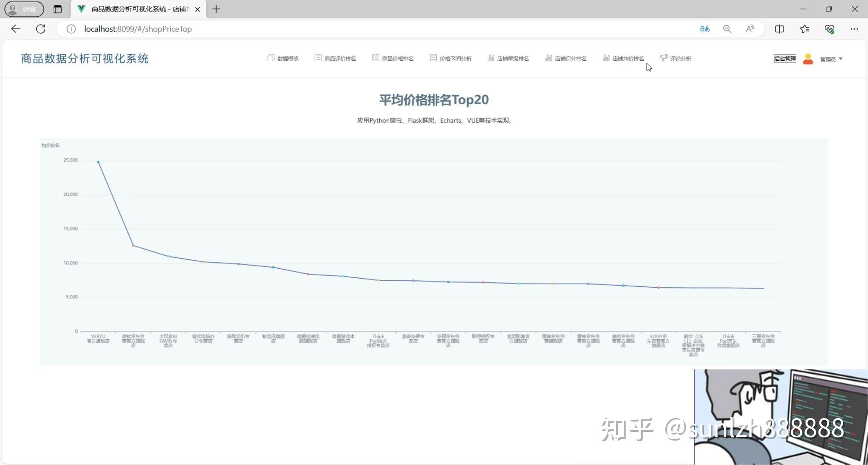Click the 评论分析 megaphone icon
Image resolution: width=868 pixels, height=465 pixels.
[x=664, y=58]
